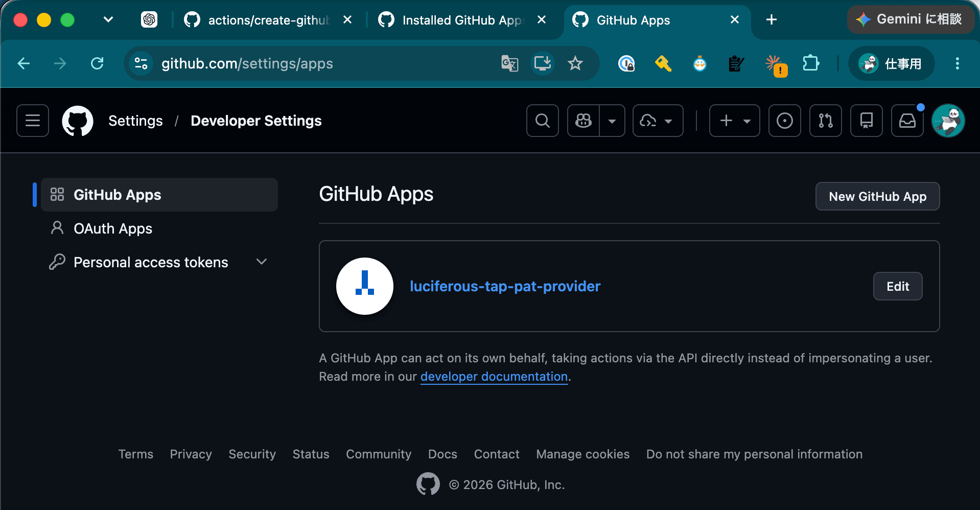The height and width of the screenshot is (510, 980).
Task: Open the Create new plus dropdown
Action: click(735, 121)
